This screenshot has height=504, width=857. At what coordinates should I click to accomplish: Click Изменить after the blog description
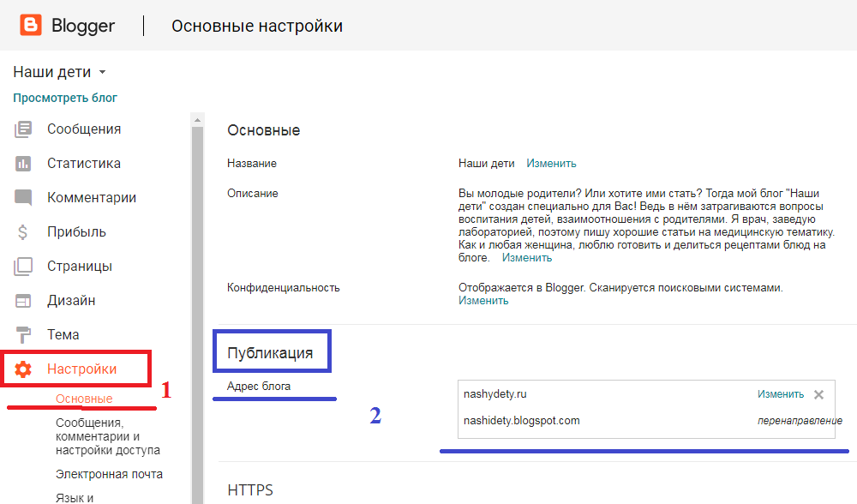click(527, 257)
